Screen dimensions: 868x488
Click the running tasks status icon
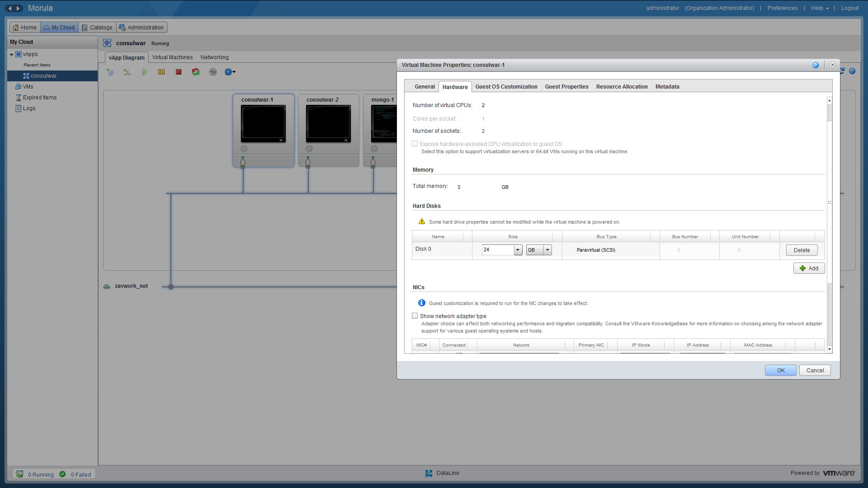(x=19, y=474)
